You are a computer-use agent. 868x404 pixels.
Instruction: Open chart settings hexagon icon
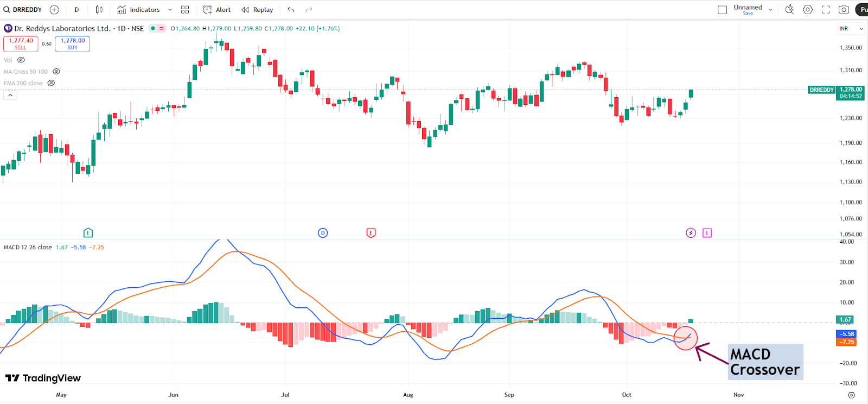coord(808,10)
